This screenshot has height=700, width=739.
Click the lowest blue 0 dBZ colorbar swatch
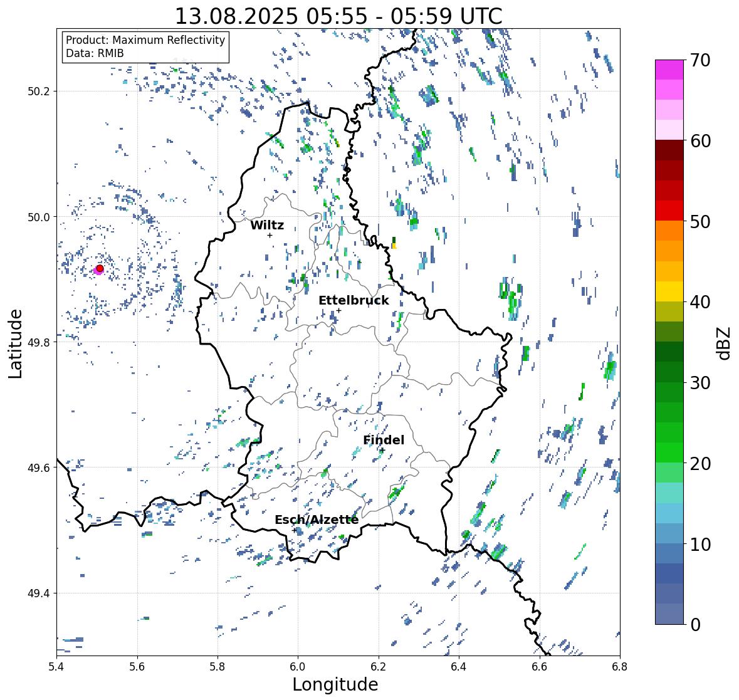pos(669,614)
